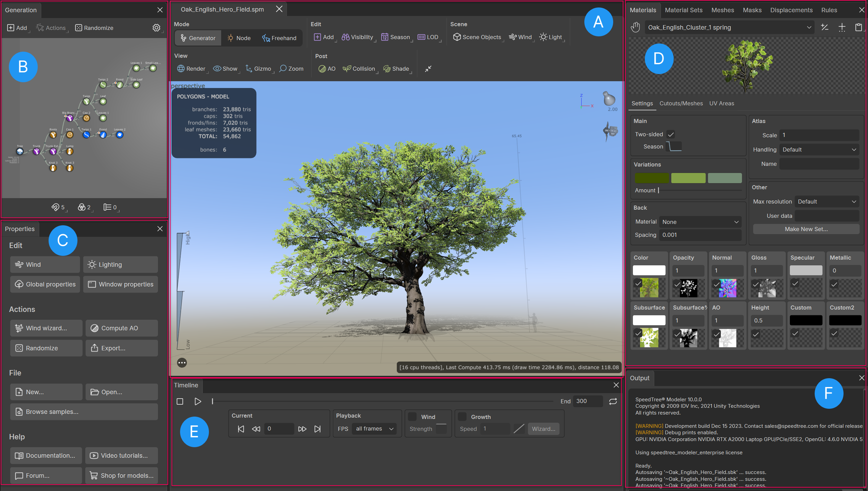
Task: Open the FPS all frames dropdown
Action: (374, 429)
